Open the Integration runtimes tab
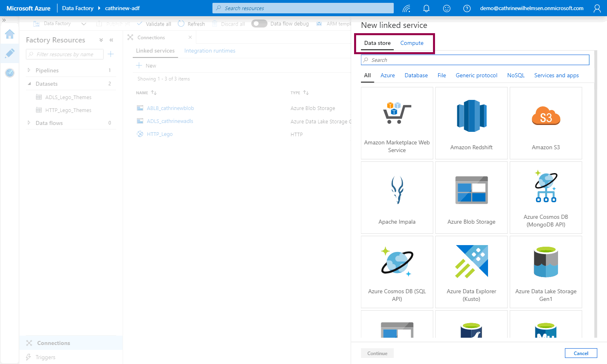 pyautogui.click(x=210, y=51)
